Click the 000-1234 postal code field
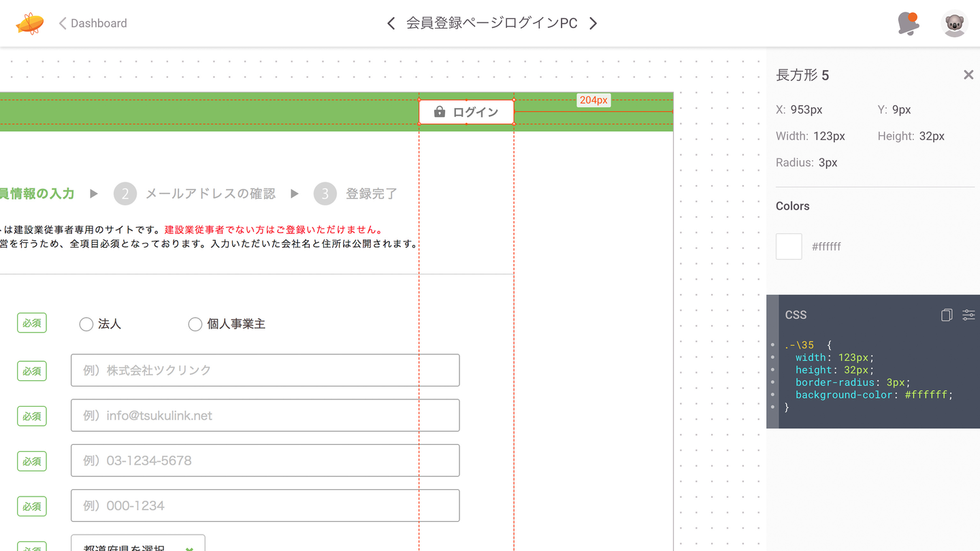 pos(265,505)
